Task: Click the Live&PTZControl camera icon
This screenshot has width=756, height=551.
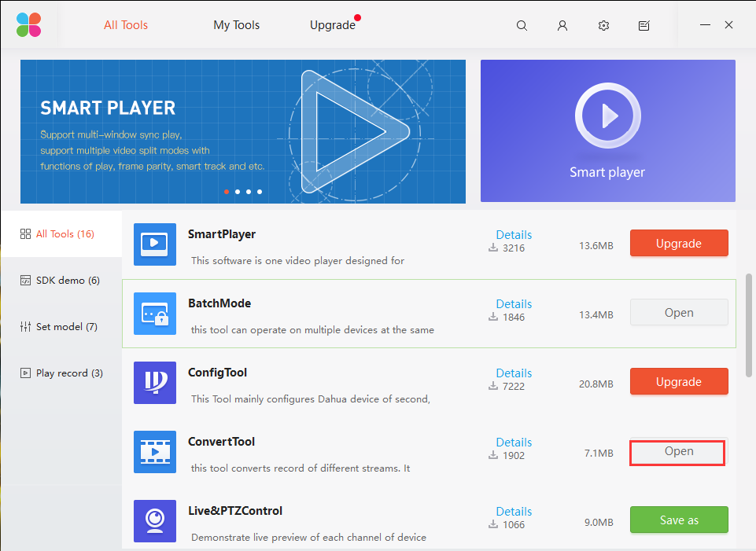Action: [155, 521]
